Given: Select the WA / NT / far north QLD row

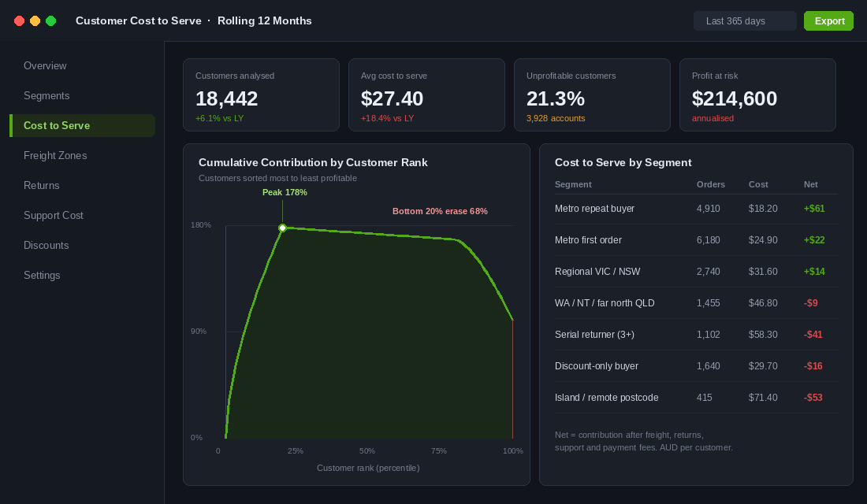Looking at the screenshot, I should pos(696,303).
